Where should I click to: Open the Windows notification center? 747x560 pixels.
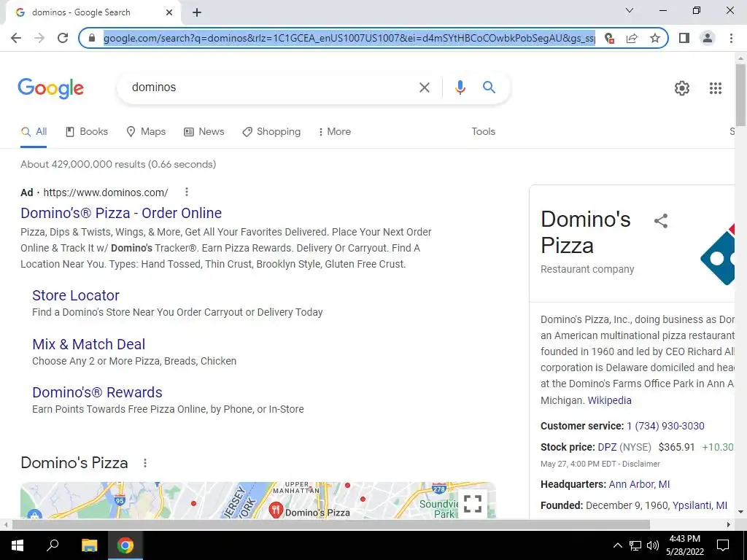[723, 545]
